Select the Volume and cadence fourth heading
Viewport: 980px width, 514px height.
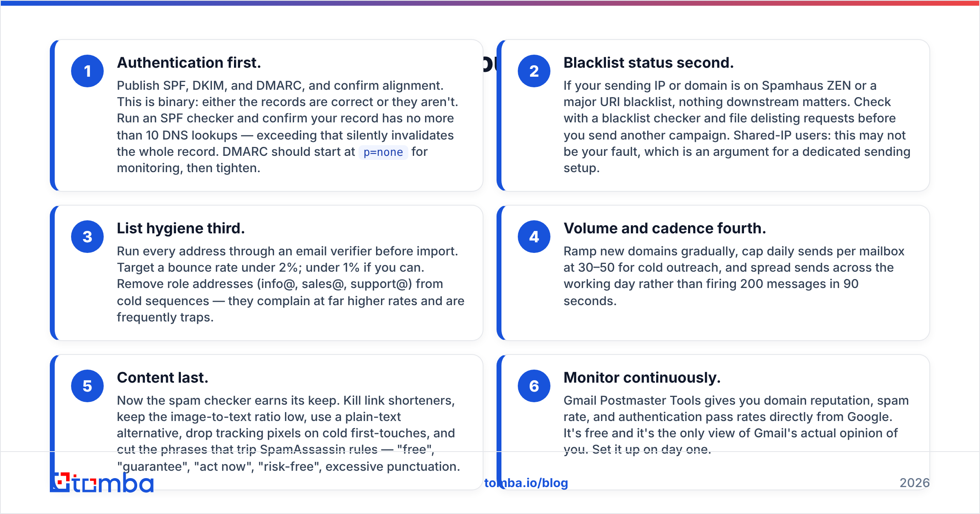point(665,228)
